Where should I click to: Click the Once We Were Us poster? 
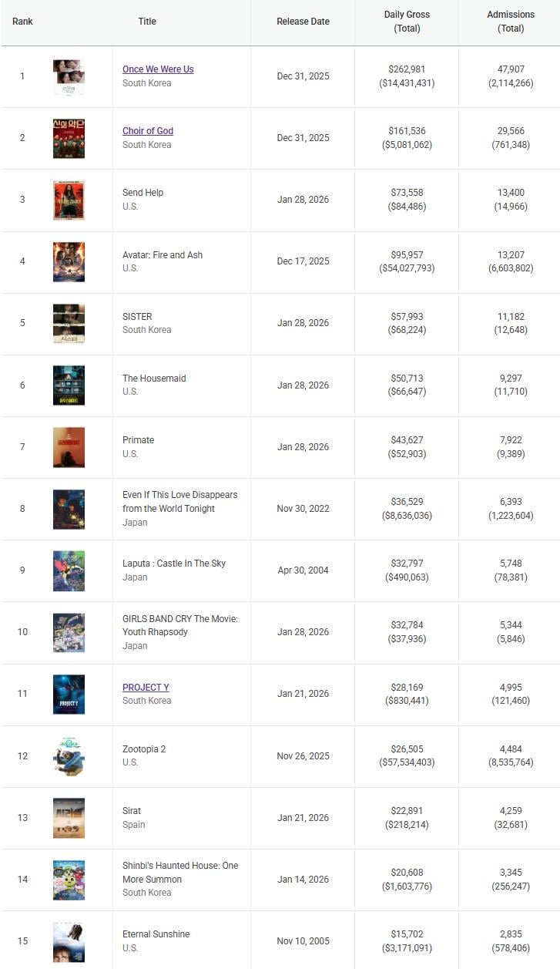(69, 77)
